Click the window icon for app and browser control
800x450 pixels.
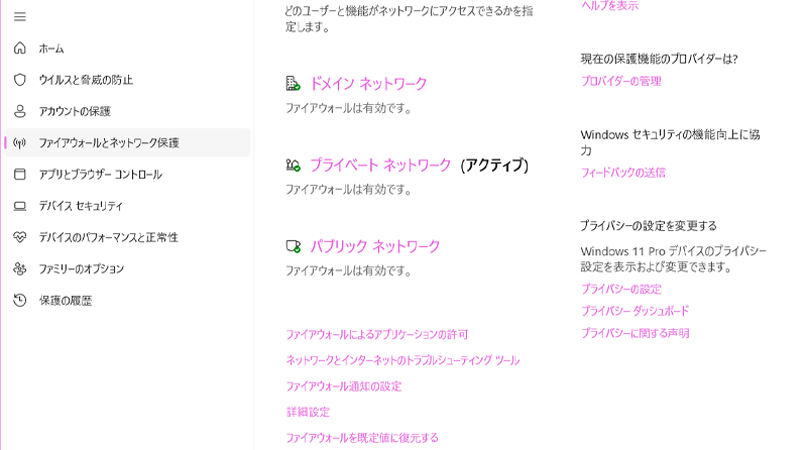pos(19,174)
